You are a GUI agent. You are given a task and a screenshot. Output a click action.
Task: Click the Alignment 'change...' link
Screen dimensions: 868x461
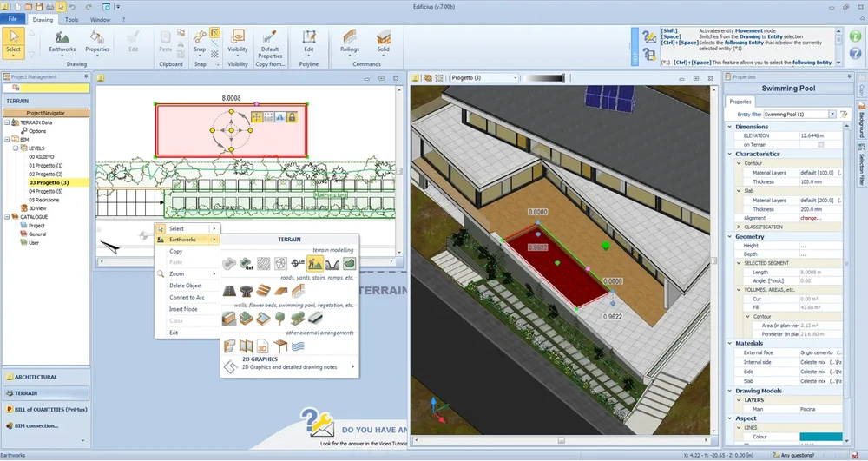click(811, 218)
